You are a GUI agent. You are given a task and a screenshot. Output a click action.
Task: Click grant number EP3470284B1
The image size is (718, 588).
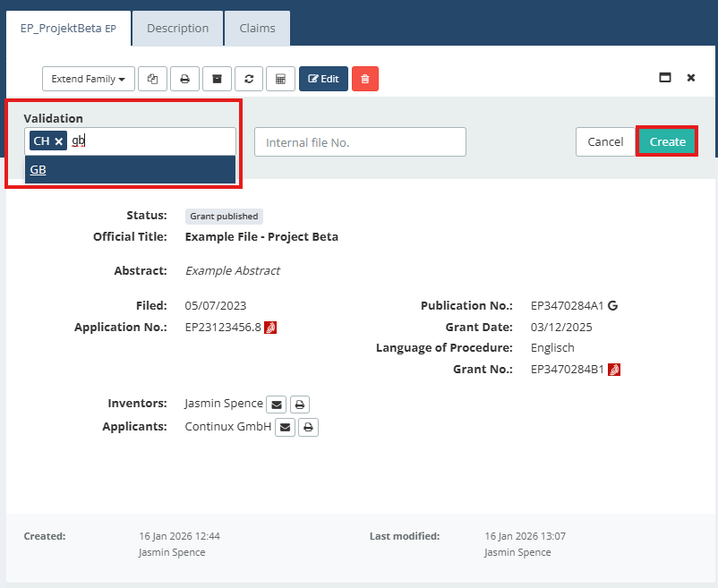pyautogui.click(x=568, y=370)
